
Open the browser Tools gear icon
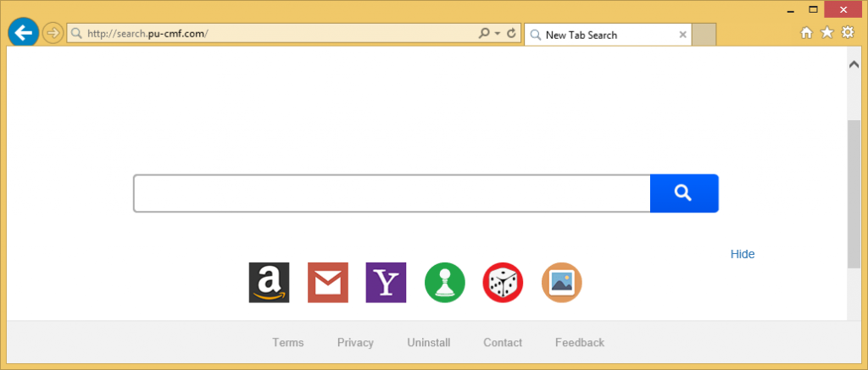click(848, 33)
